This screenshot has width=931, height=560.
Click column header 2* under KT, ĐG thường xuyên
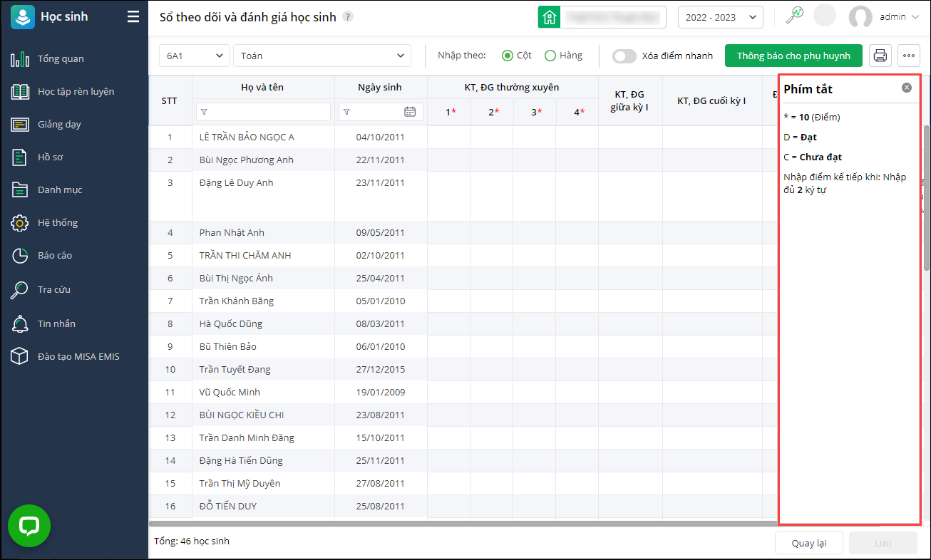[x=492, y=112]
